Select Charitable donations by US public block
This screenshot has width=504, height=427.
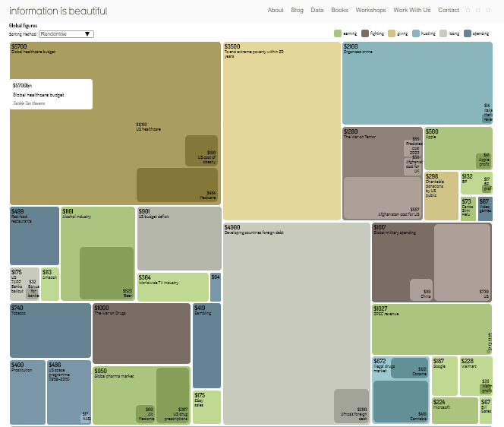pos(441,196)
